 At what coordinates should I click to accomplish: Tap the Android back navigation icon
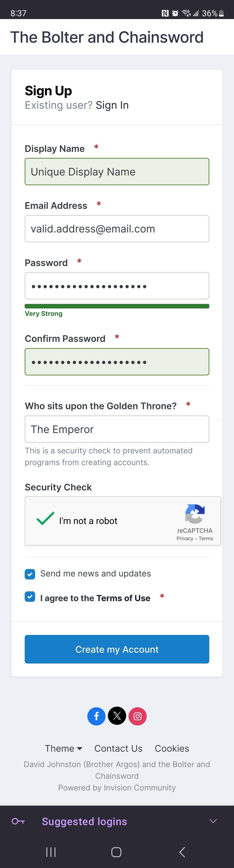coord(182,852)
